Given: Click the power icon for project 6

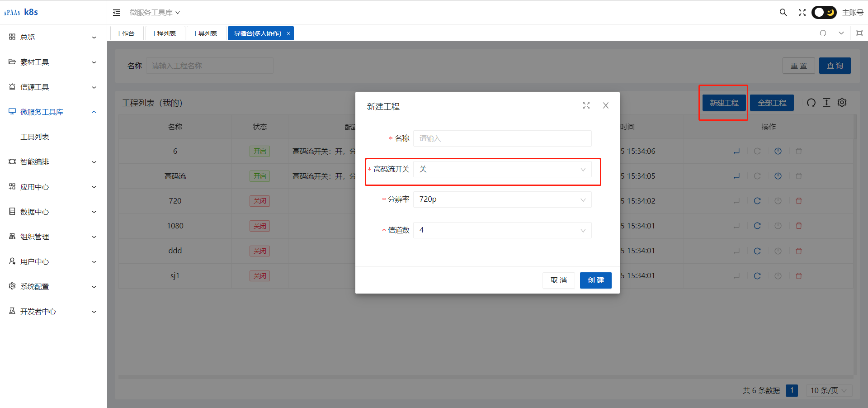Looking at the screenshot, I should [x=778, y=151].
